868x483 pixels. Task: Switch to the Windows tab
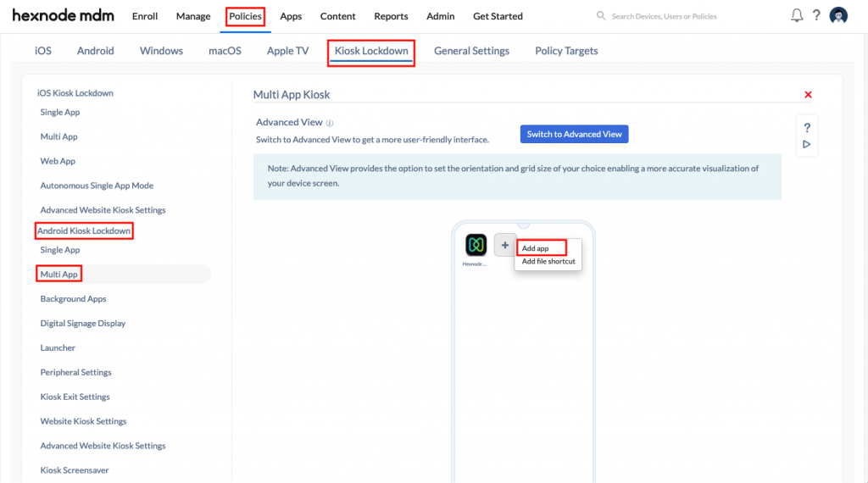point(161,50)
